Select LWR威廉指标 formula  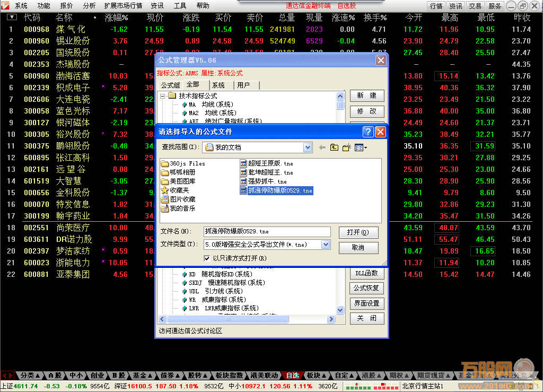(x=220, y=308)
